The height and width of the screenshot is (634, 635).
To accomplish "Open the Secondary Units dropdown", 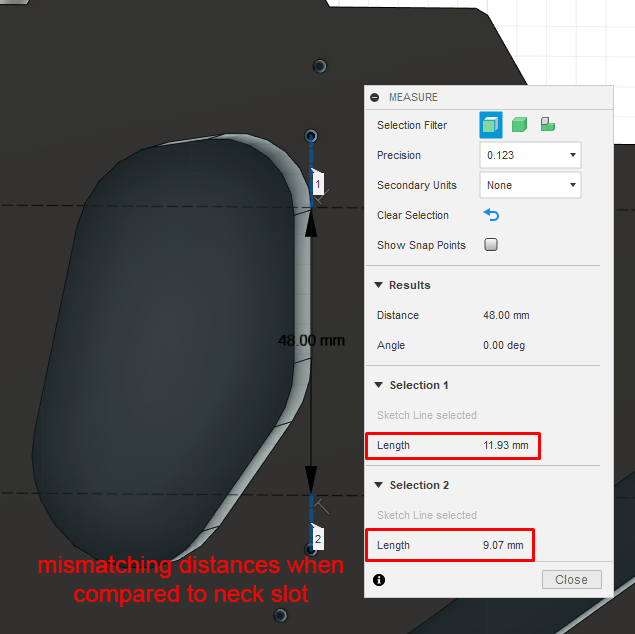I will click(x=530, y=185).
